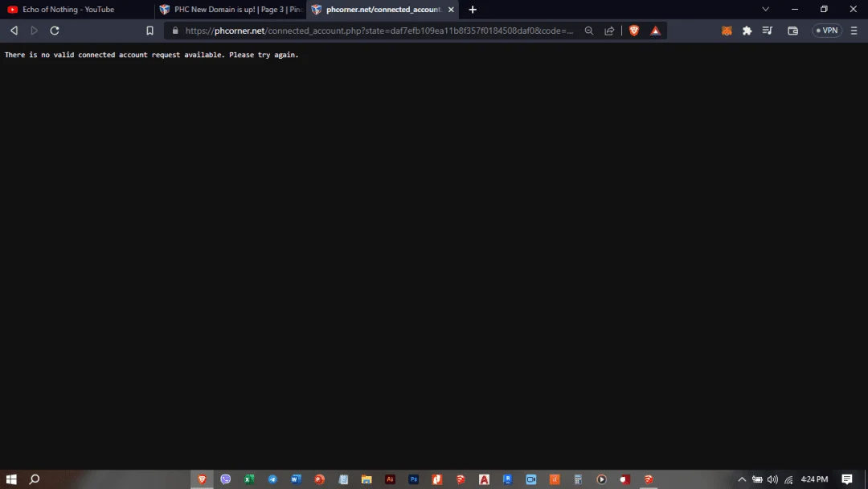
Task: Click the address bar URL
Action: [x=379, y=31]
